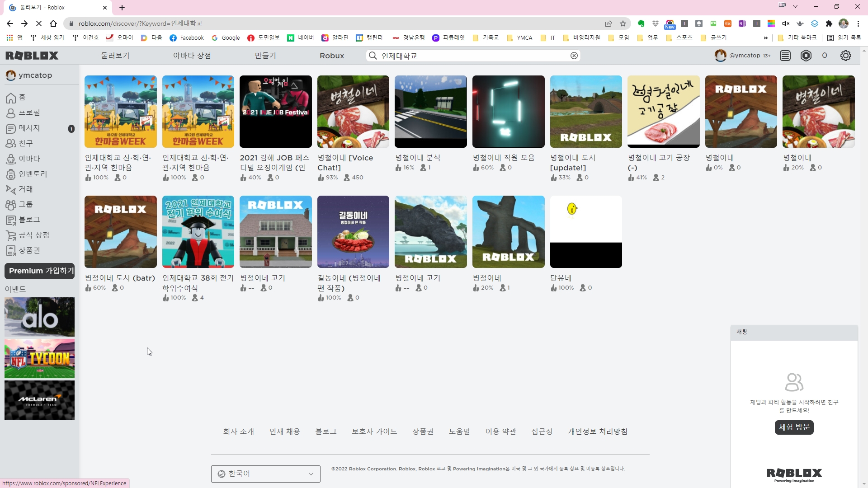The height and width of the screenshot is (488, 868).
Task: Open the 2021 김해 JOB 페스티벌 thumbnail
Action: click(275, 112)
